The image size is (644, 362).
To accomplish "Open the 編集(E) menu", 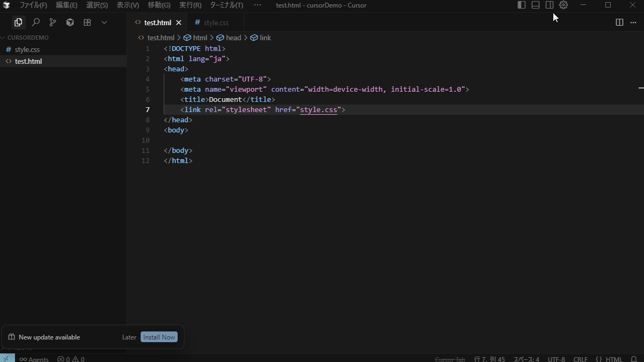I will point(67,5).
